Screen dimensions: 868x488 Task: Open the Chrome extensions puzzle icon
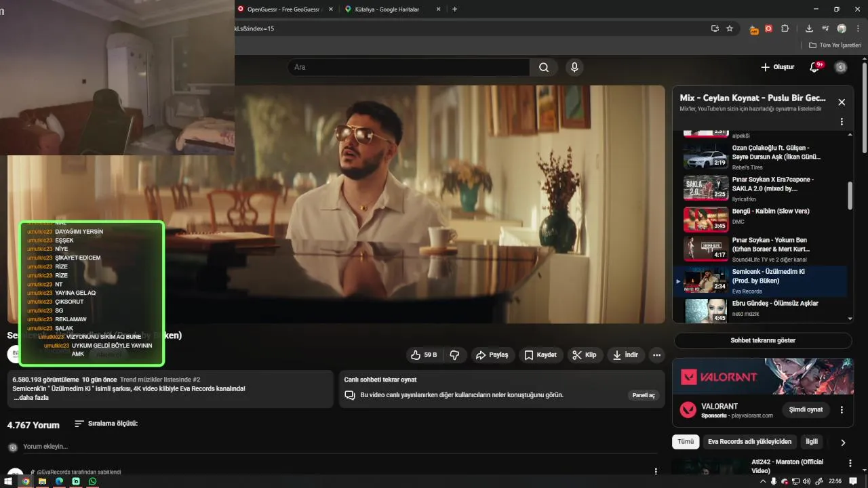pos(785,28)
